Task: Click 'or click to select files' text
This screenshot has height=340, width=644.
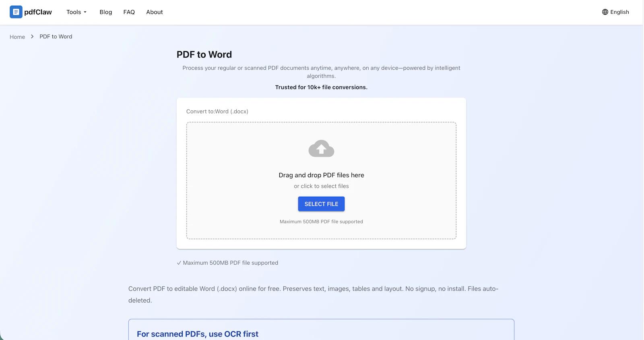Action: (321, 186)
